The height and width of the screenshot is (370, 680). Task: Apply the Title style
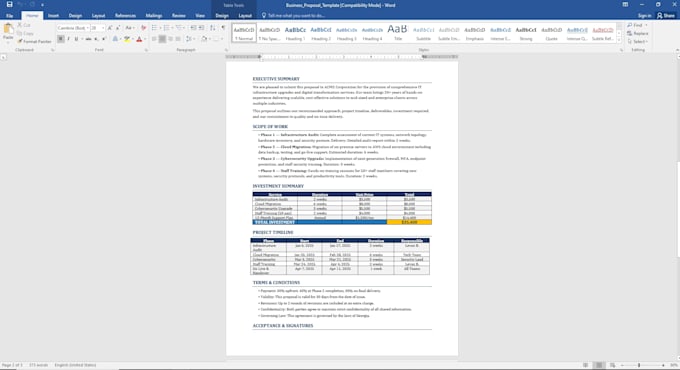(398, 33)
